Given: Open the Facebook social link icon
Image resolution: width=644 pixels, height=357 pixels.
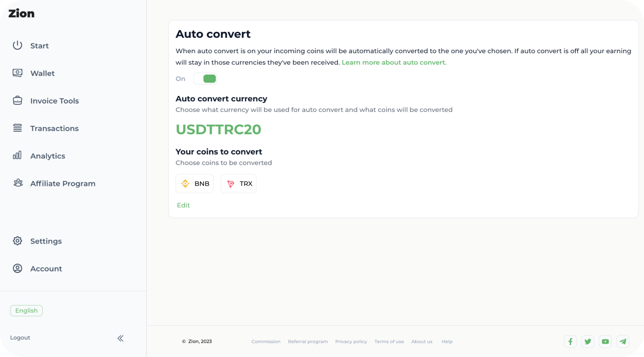Looking at the screenshot, I should pos(570,342).
